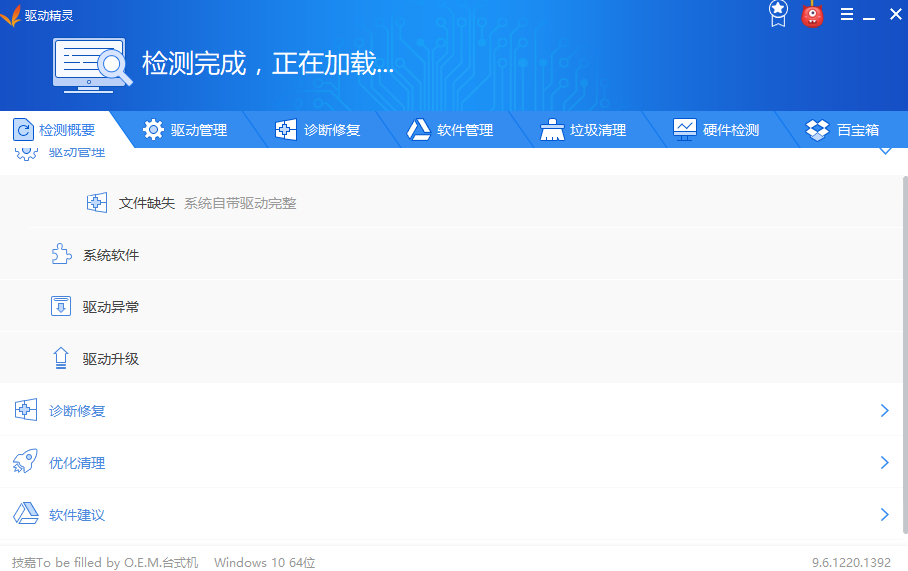Image resolution: width=908 pixels, height=571 pixels.
Task: Open the 百宝箱 tab
Action: [x=843, y=130]
